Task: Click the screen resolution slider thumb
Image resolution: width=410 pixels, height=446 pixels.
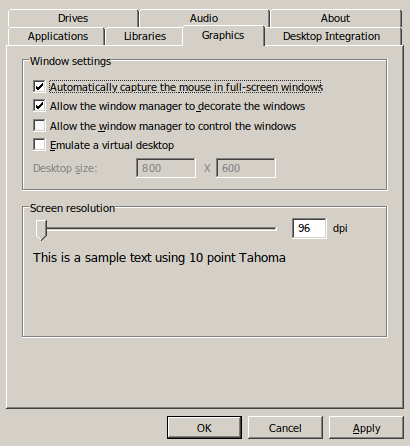Action: click(x=41, y=230)
